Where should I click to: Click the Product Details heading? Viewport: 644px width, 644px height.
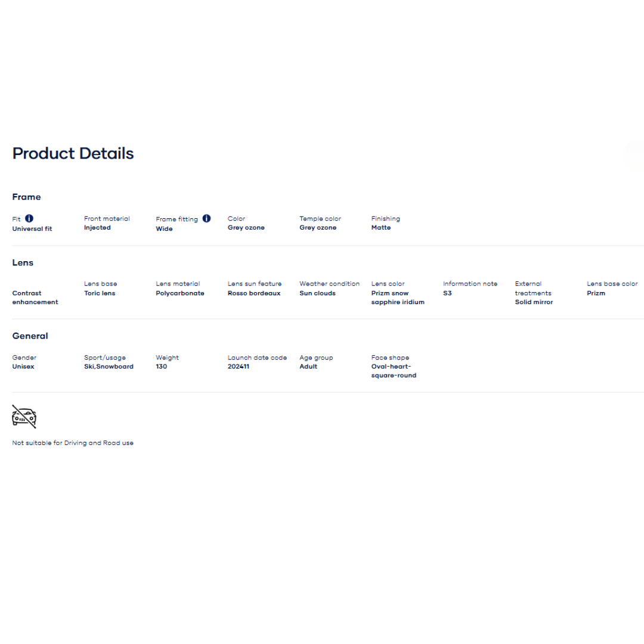pos(73,153)
